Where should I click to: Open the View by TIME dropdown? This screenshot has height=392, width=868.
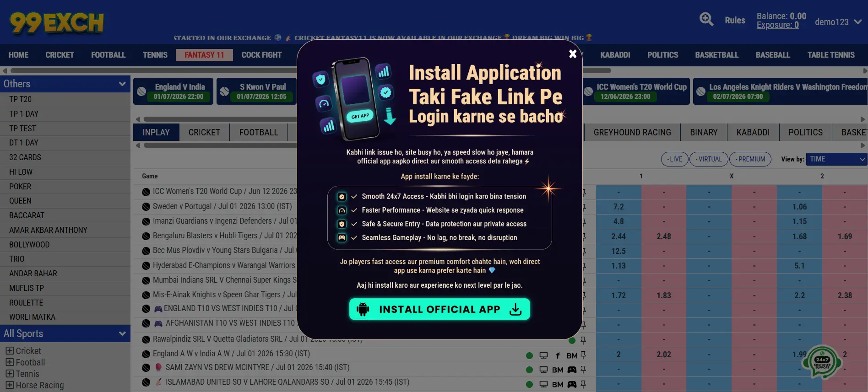pyautogui.click(x=837, y=159)
